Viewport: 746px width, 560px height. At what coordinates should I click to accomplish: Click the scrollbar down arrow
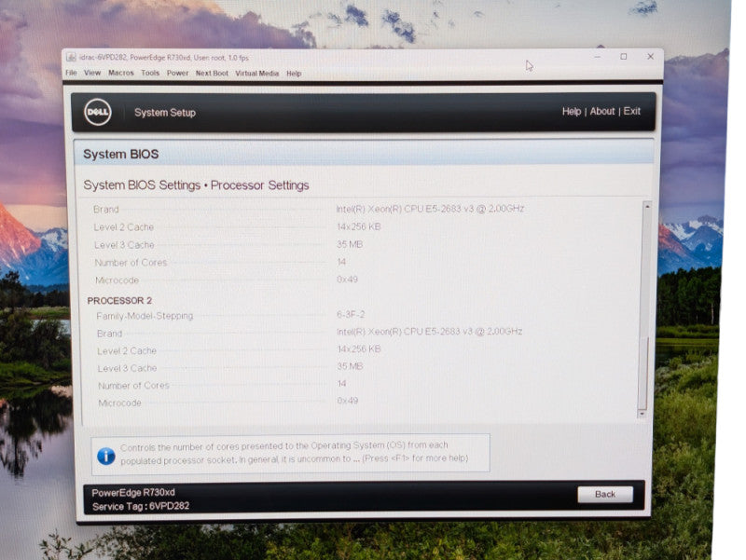click(642, 414)
